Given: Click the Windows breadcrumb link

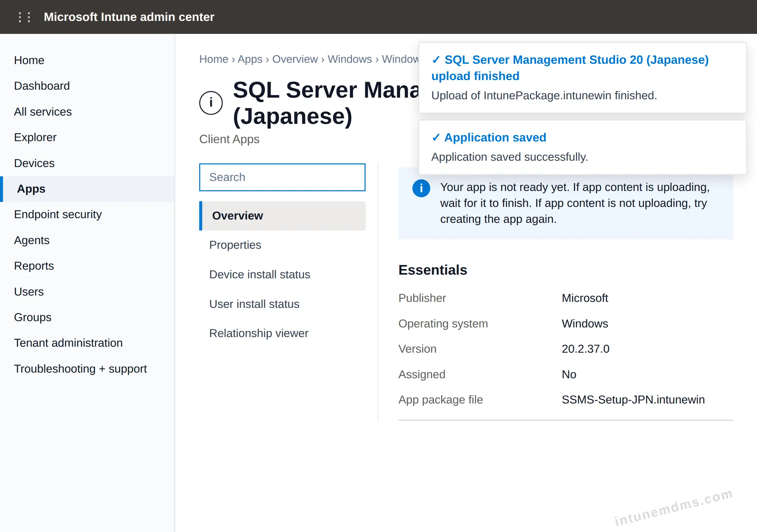Looking at the screenshot, I should coord(350,59).
